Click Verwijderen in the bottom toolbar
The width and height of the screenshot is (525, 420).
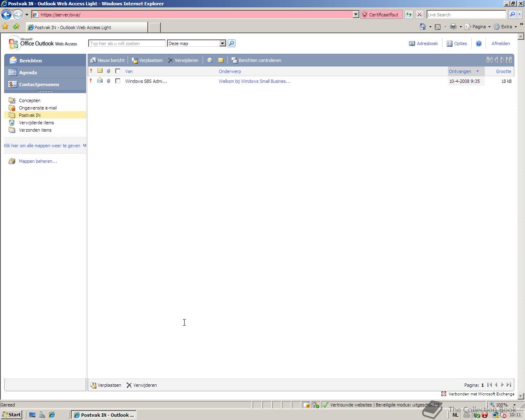click(x=142, y=385)
